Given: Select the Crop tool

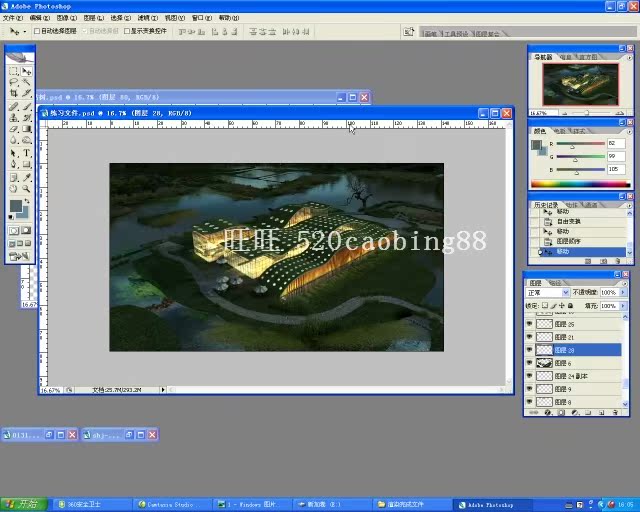Looking at the screenshot, I should (x=13, y=93).
